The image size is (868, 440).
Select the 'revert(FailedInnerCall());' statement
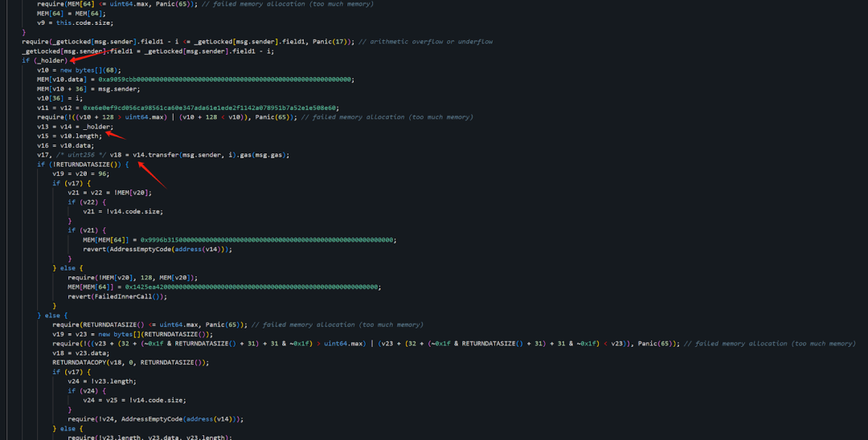pos(117,296)
